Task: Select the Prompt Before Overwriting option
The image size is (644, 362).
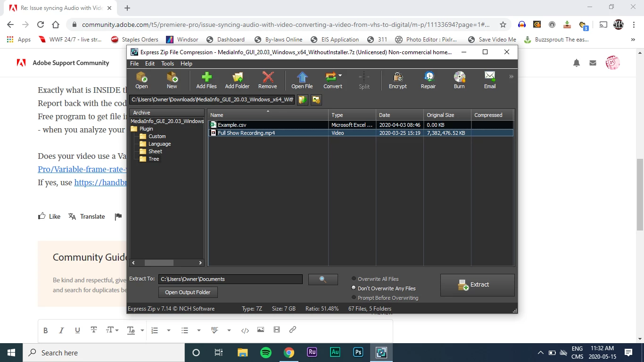Action: [x=385, y=298]
